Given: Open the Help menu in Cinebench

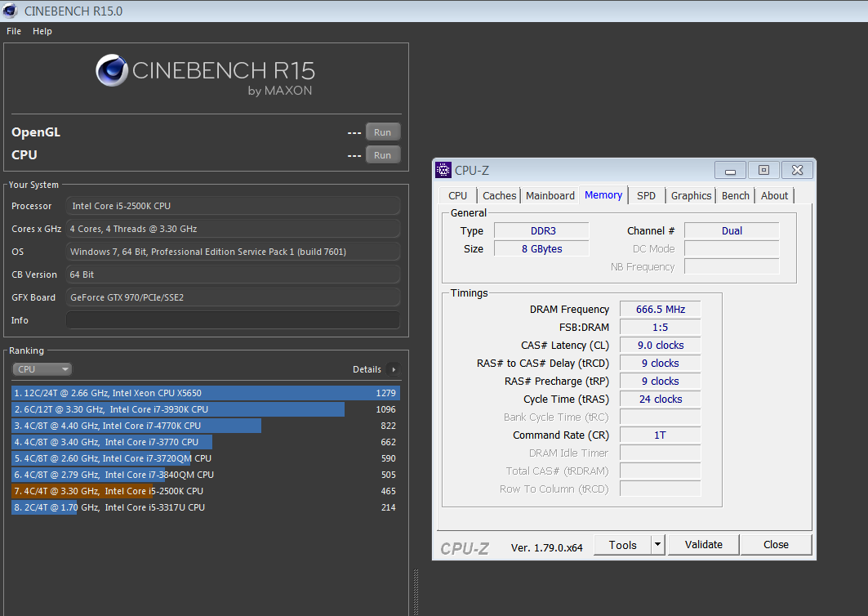Looking at the screenshot, I should pyautogui.click(x=42, y=31).
